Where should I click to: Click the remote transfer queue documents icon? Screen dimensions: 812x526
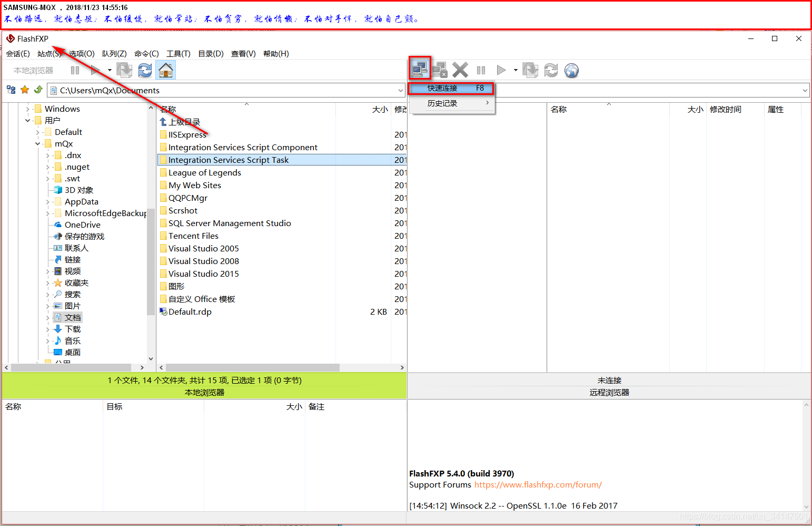click(530, 70)
